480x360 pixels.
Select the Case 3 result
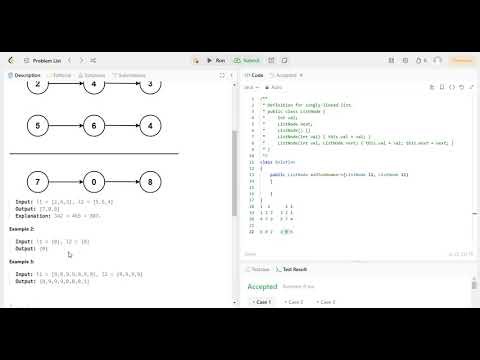point(326,302)
